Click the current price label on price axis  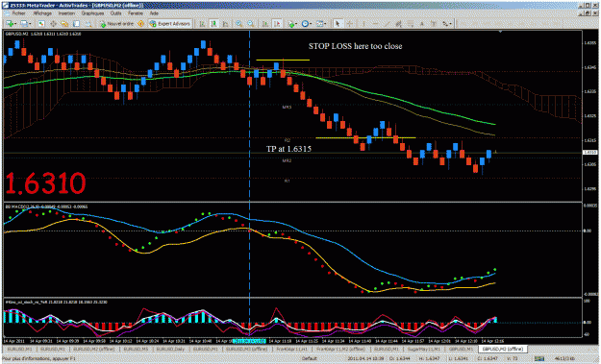[589, 153]
